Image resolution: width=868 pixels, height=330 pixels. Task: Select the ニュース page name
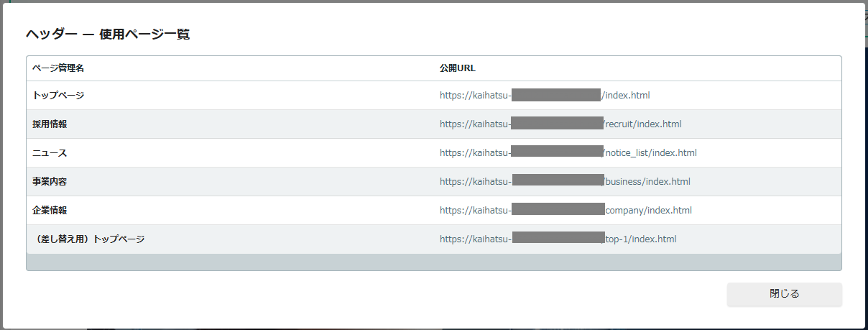[x=50, y=152]
